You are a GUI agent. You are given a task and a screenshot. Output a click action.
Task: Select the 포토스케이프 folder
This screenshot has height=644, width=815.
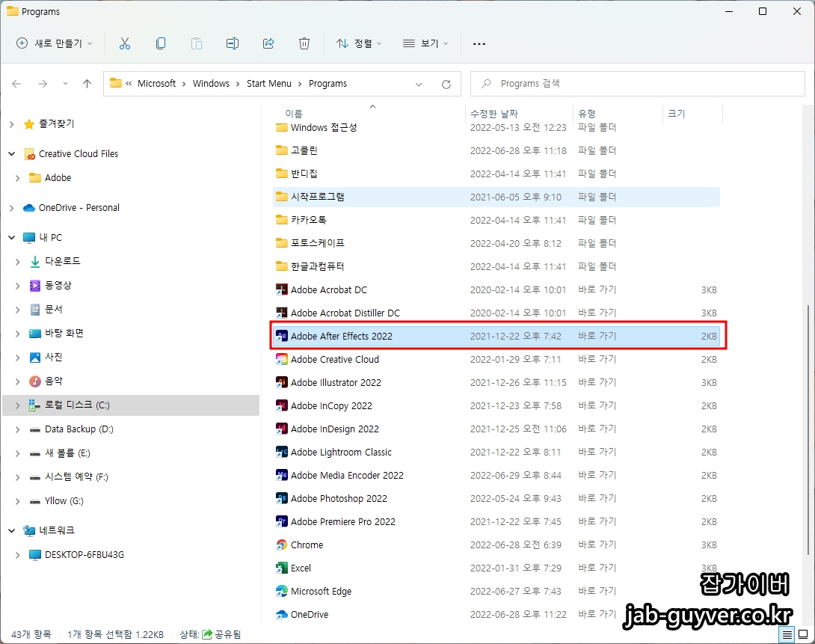(x=317, y=243)
